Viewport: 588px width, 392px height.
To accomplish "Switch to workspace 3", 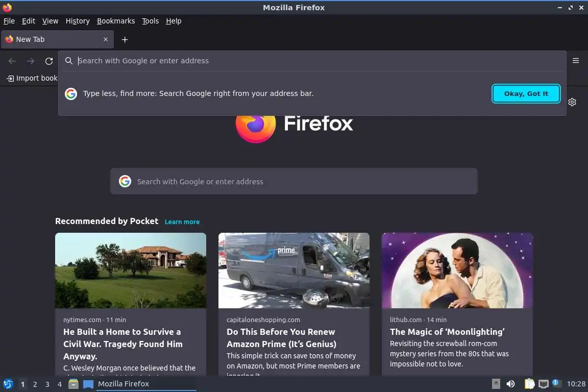I will pos(47,384).
